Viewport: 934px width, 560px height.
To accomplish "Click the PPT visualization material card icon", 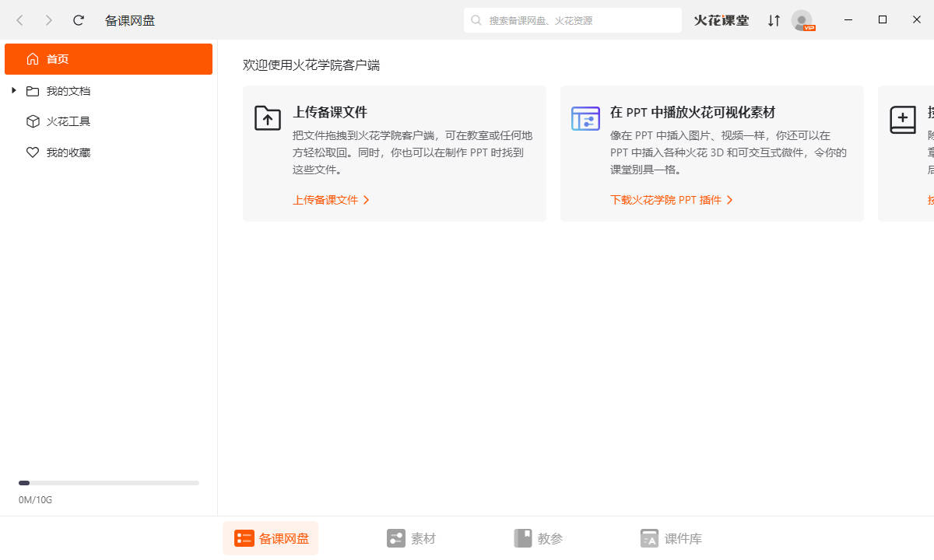I will pyautogui.click(x=585, y=118).
